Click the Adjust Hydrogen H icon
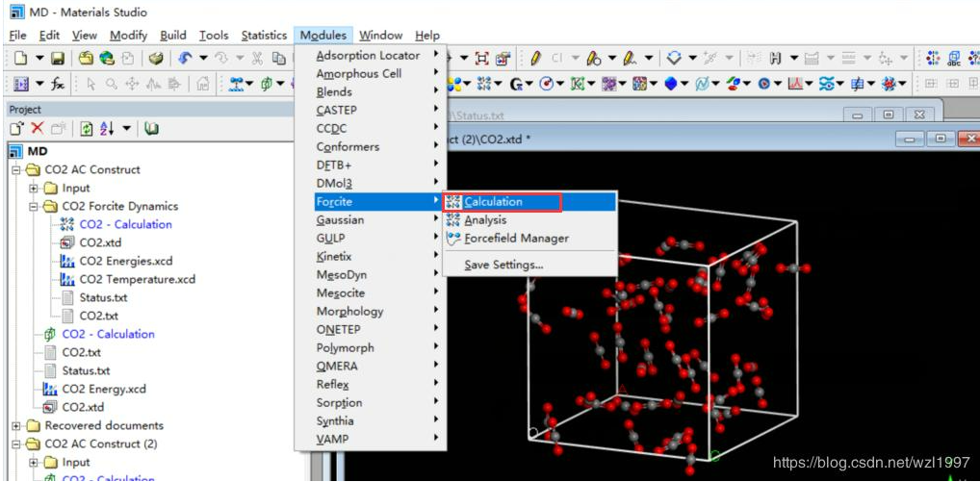Viewport: 980px width, 482px height. pyautogui.click(x=776, y=59)
